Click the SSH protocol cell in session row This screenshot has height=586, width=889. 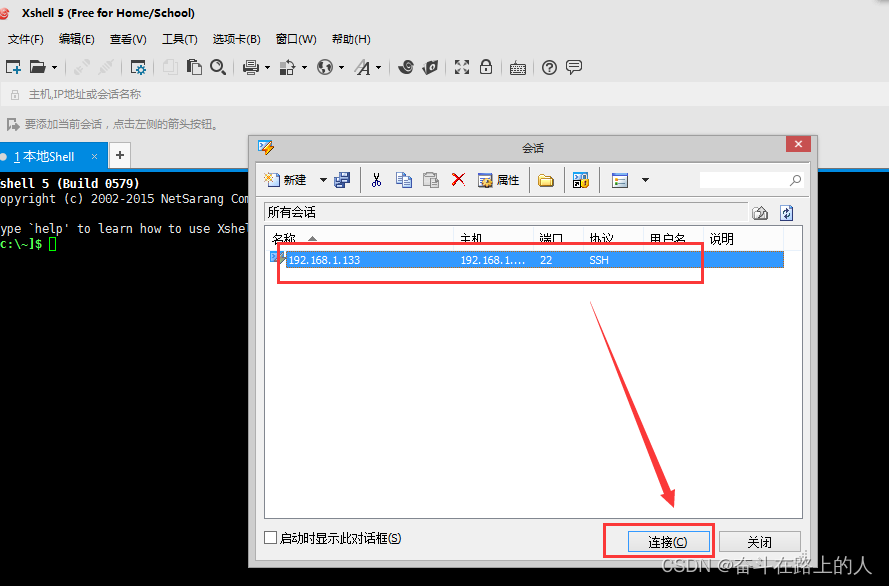[599, 260]
